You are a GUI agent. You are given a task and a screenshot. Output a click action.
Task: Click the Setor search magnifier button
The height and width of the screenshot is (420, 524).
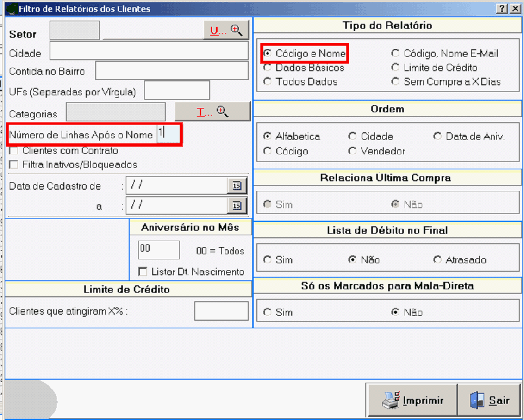[226, 31]
